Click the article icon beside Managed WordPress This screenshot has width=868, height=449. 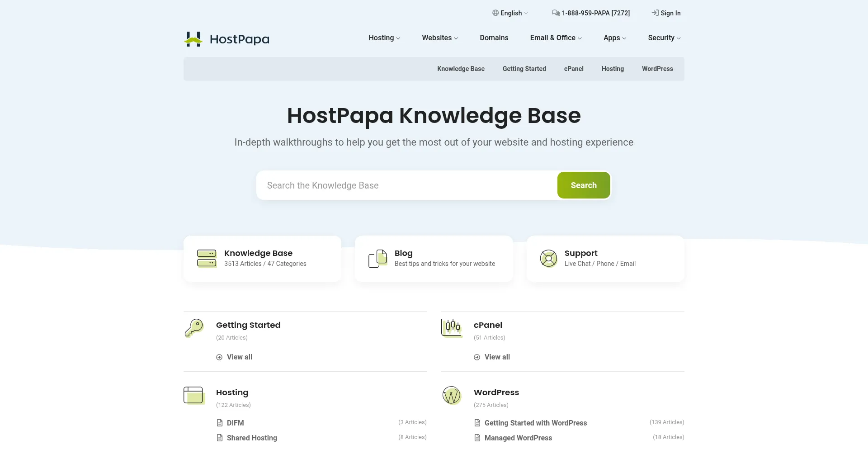(477, 438)
